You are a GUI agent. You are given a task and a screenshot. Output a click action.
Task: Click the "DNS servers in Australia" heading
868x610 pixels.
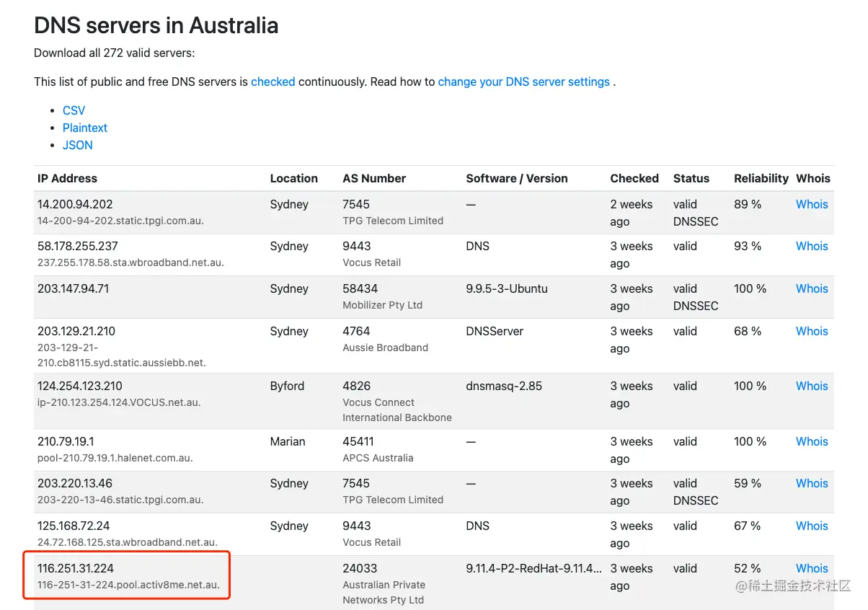(156, 26)
